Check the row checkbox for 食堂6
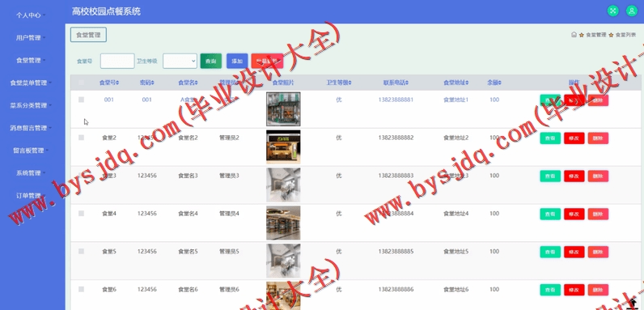The height and width of the screenshot is (310, 644). (82, 290)
